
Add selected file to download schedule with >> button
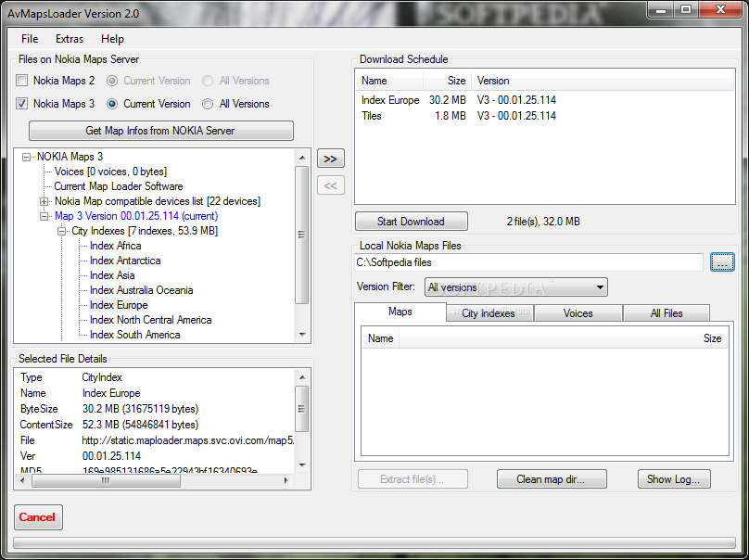pos(331,159)
